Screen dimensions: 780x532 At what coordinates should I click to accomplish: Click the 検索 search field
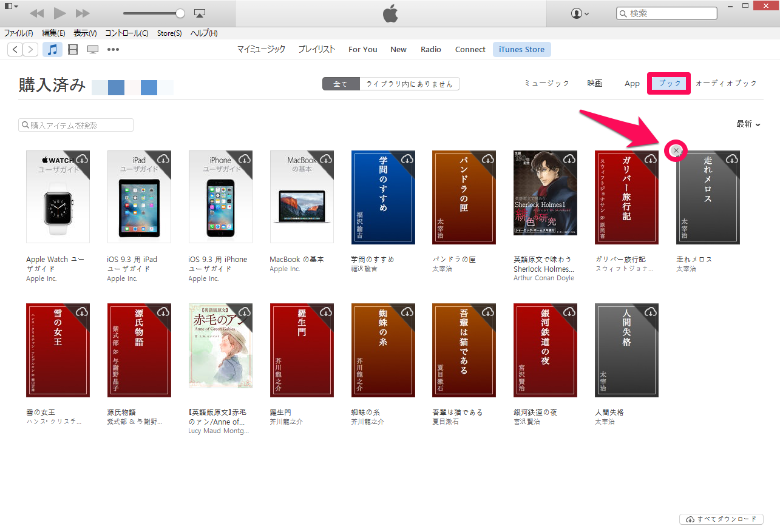click(666, 13)
